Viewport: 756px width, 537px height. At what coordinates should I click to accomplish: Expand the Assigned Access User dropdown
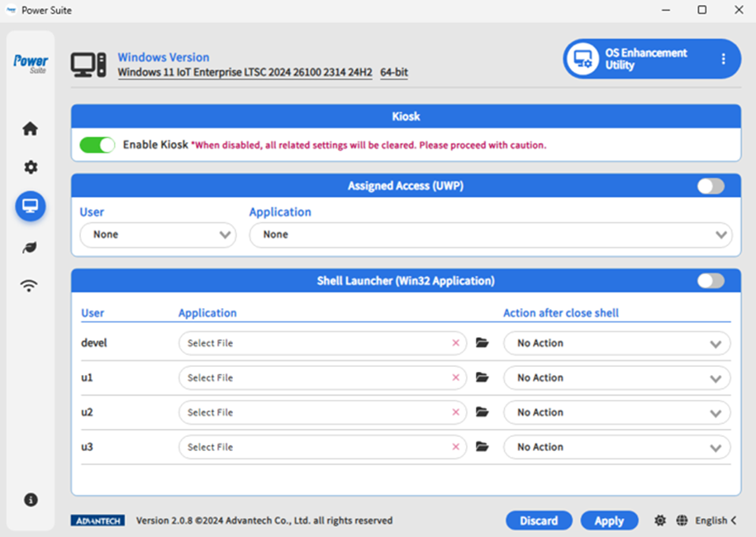coord(158,235)
